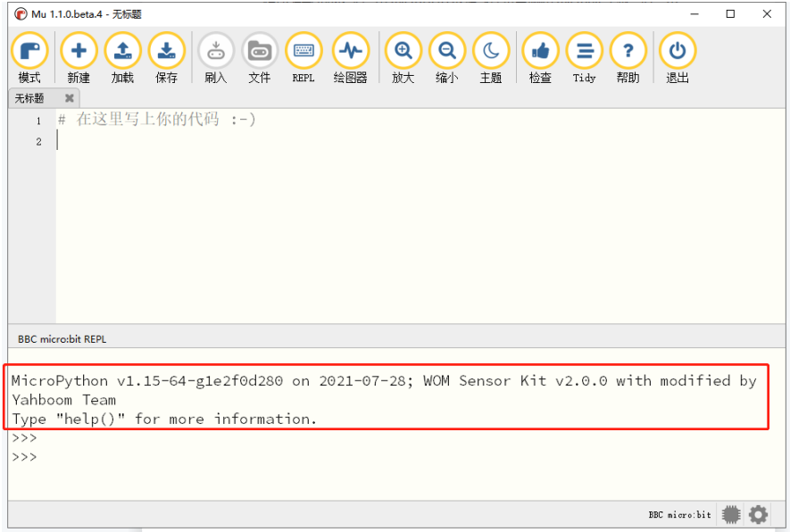Maximize the Mu window
The height and width of the screenshot is (532, 790).
[x=730, y=14]
